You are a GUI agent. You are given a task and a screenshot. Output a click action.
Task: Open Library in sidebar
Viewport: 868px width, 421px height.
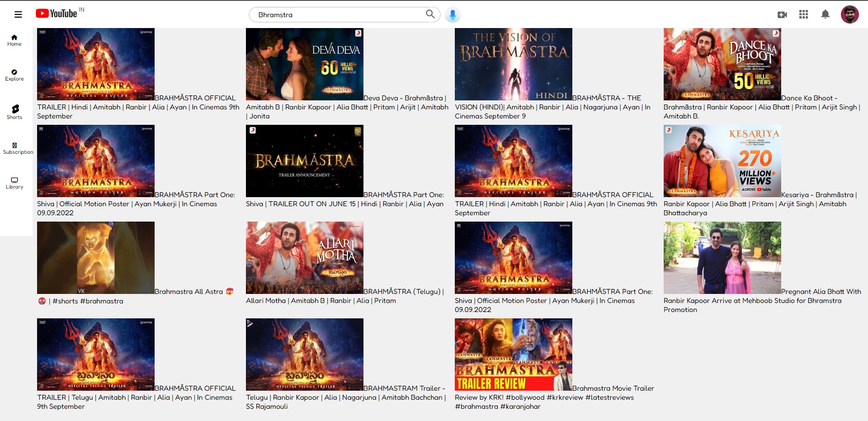(14, 183)
